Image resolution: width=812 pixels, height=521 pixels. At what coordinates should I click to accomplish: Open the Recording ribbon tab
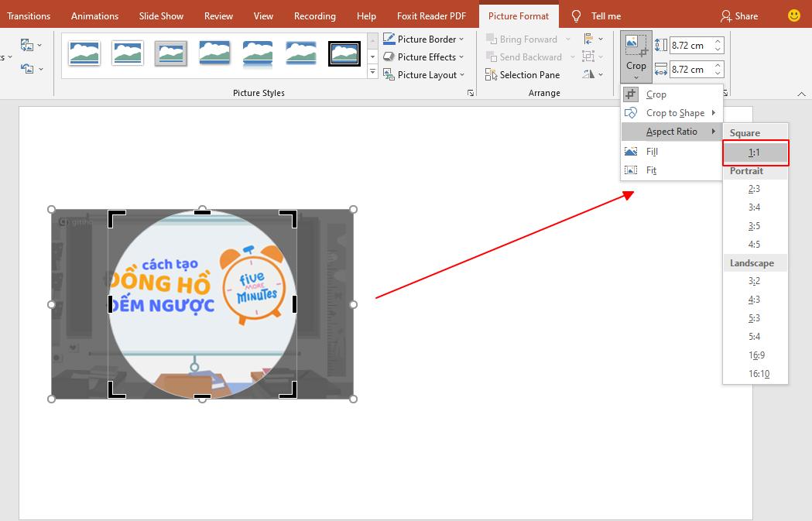[314, 15]
